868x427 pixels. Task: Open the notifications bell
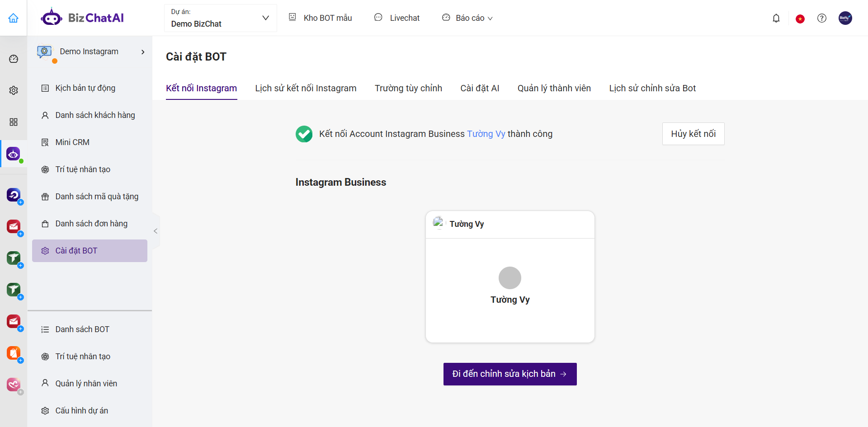(x=776, y=18)
